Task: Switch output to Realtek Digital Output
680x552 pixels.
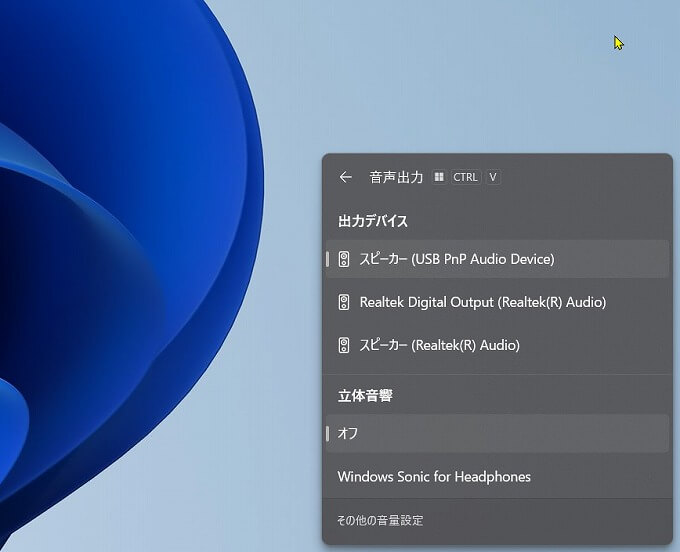Action: tap(482, 302)
